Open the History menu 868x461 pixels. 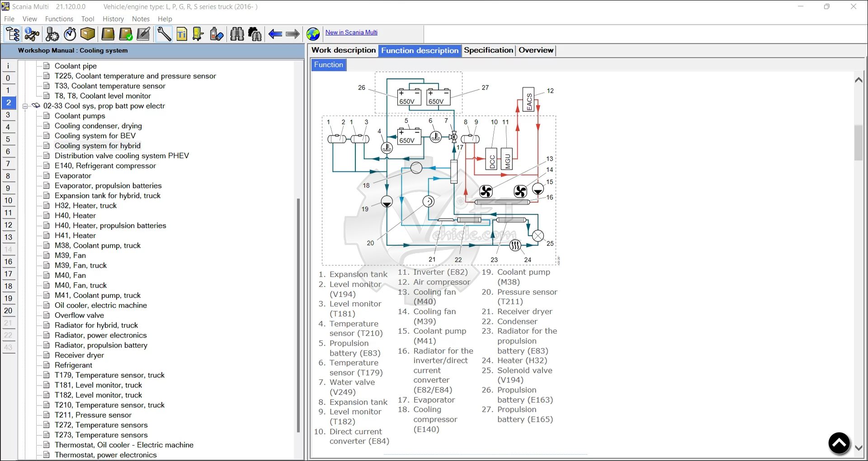click(x=113, y=19)
